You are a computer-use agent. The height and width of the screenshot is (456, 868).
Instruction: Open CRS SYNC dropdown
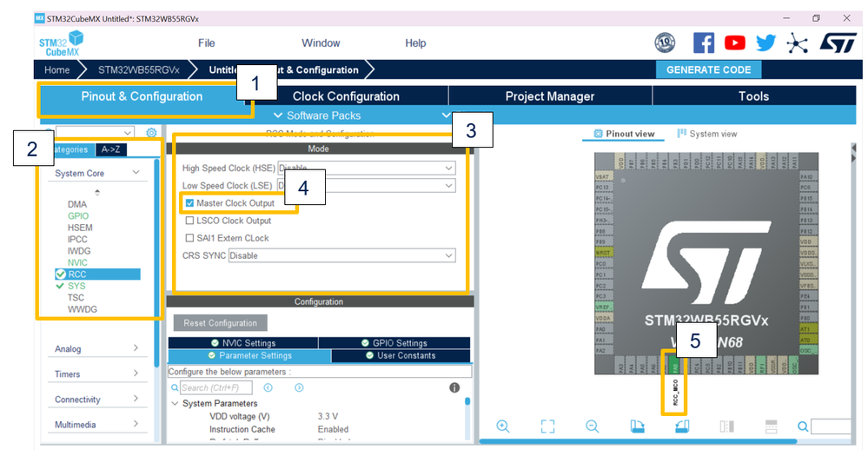(x=342, y=255)
